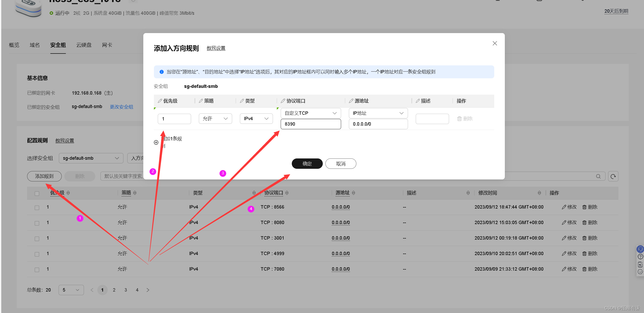Click the search magnifier icon

pos(598,176)
